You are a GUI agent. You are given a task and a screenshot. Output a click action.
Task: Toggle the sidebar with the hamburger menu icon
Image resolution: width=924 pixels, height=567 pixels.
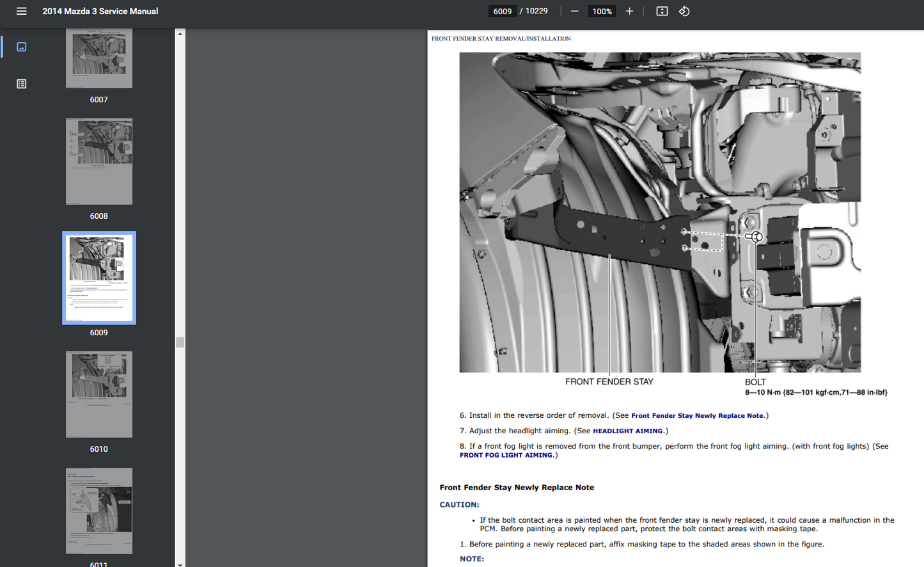click(21, 12)
